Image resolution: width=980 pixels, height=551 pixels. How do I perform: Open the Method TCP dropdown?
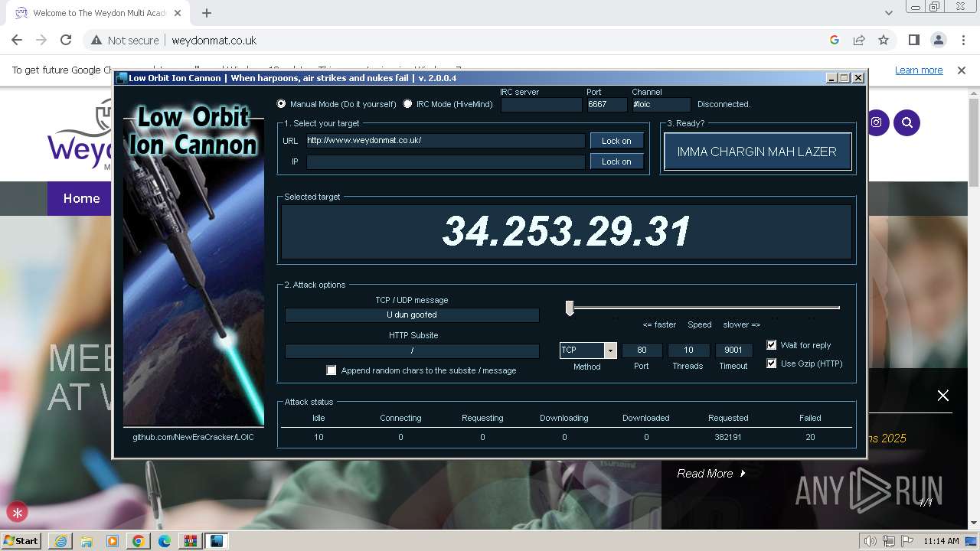coord(610,350)
